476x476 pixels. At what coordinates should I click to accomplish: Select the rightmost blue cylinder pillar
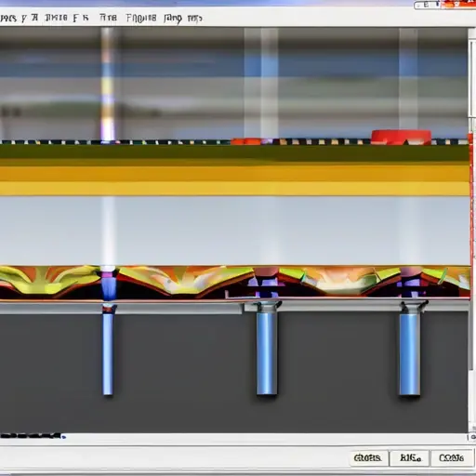[x=410, y=354]
